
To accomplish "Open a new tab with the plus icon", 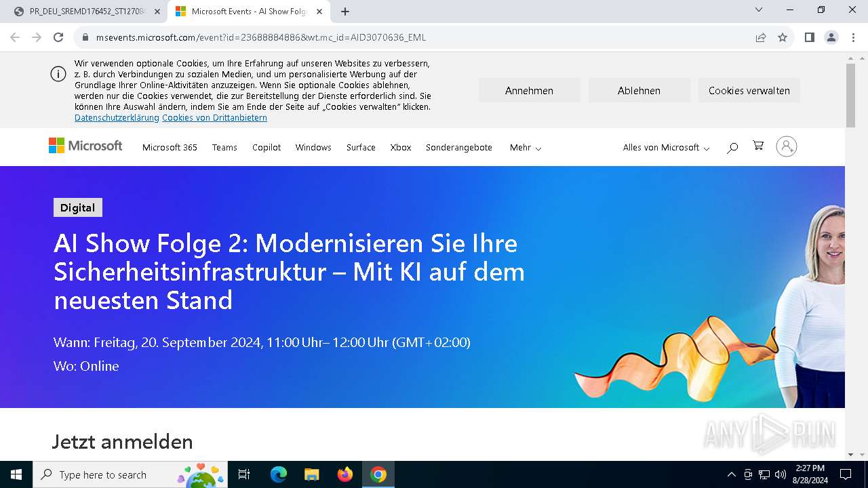I will (x=345, y=12).
